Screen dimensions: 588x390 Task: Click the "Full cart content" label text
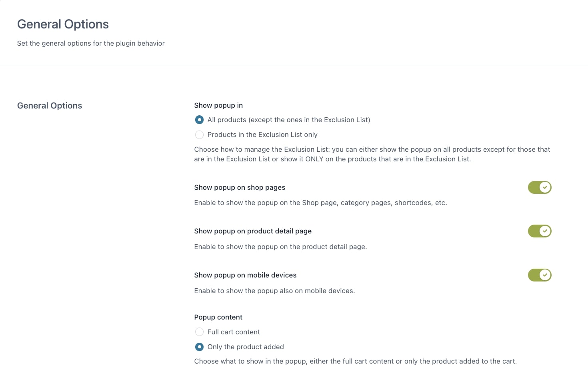pos(234,332)
